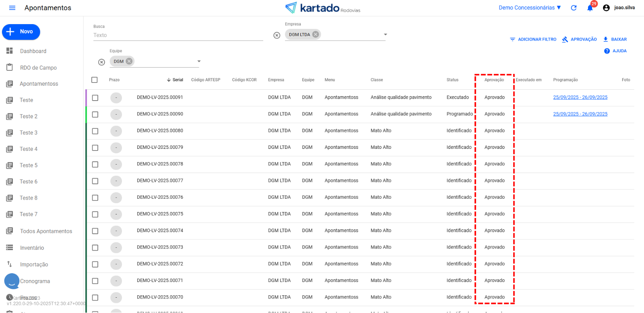Open RDO de Campo in sidebar
This screenshot has height=313, width=644.
(38, 68)
